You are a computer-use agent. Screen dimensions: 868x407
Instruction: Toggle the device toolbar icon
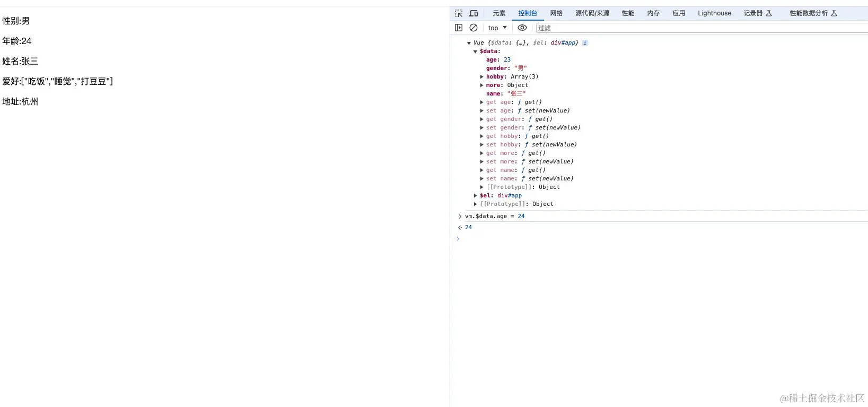click(474, 13)
